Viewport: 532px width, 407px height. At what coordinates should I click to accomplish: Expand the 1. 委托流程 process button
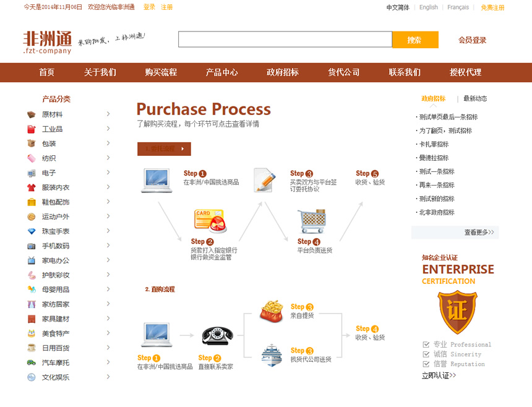pyautogui.click(x=164, y=149)
